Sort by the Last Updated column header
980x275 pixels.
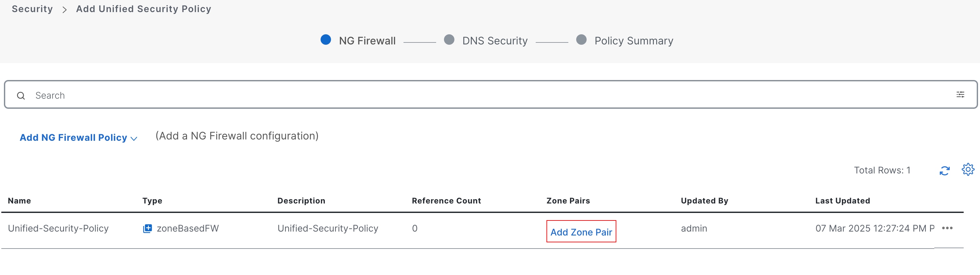pyautogui.click(x=842, y=201)
